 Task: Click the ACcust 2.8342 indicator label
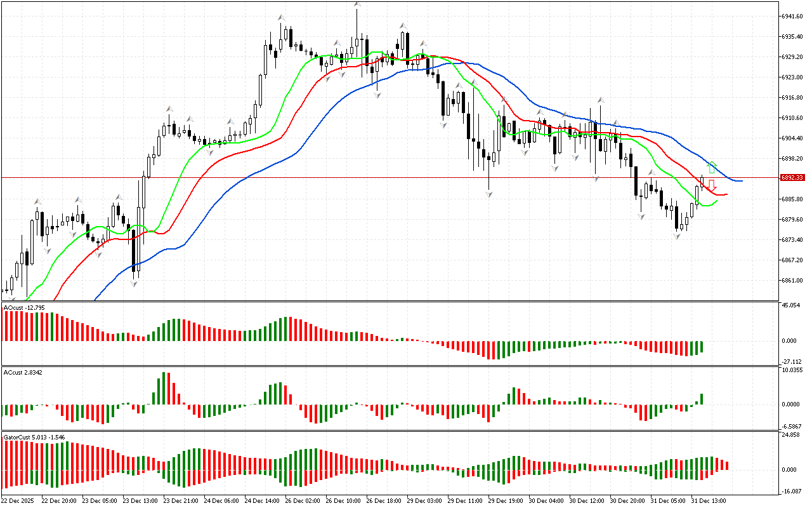tap(23, 373)
